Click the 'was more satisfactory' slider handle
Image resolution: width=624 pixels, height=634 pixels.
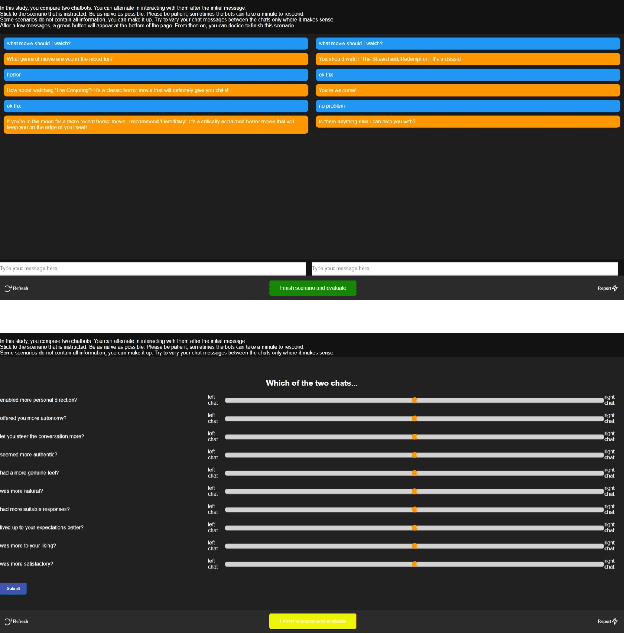pos(414,564)
